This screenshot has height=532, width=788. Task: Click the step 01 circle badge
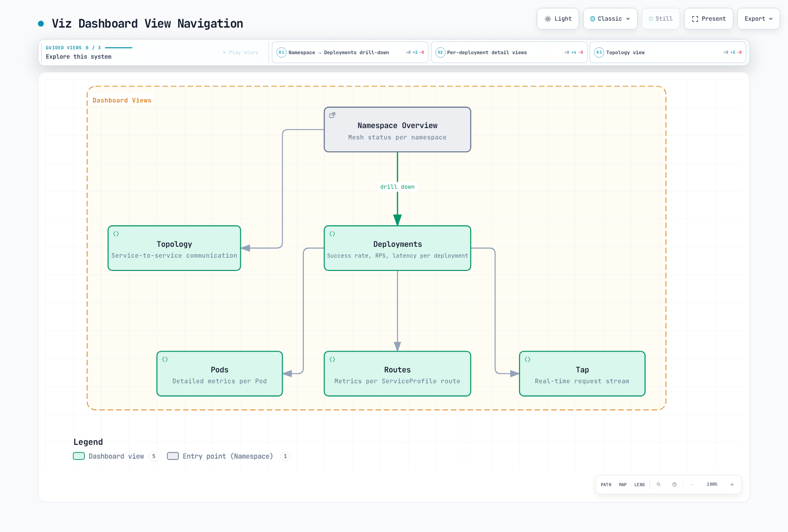tap(281, 52)
